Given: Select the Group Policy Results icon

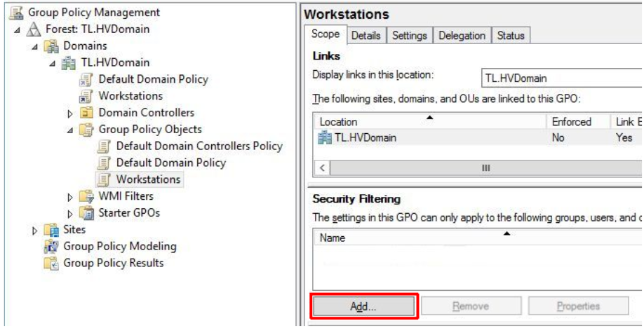Looking at the screenshot, I should pyautogui.click(x=51, y=264).
